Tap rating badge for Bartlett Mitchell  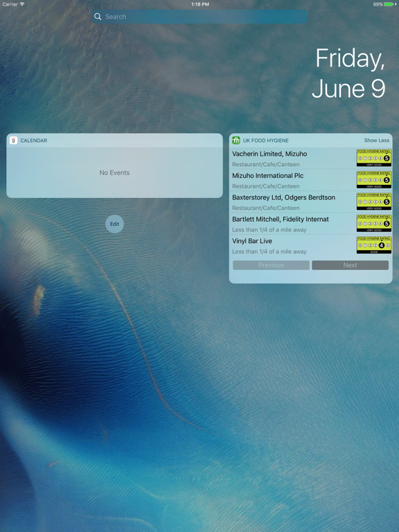[374, 223]
